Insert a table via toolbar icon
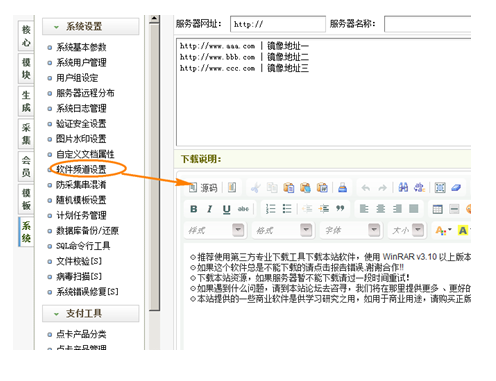The height and width of the screenshot is (381, 496). click(x=437, y=209)
